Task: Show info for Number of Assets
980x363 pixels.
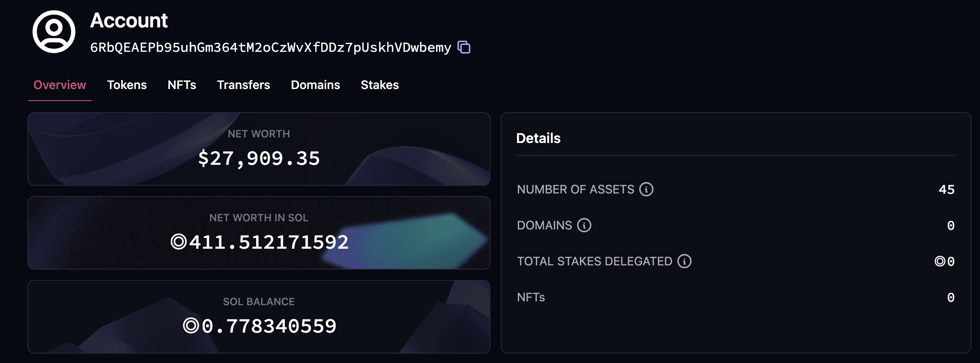Action: pos(646,189)
